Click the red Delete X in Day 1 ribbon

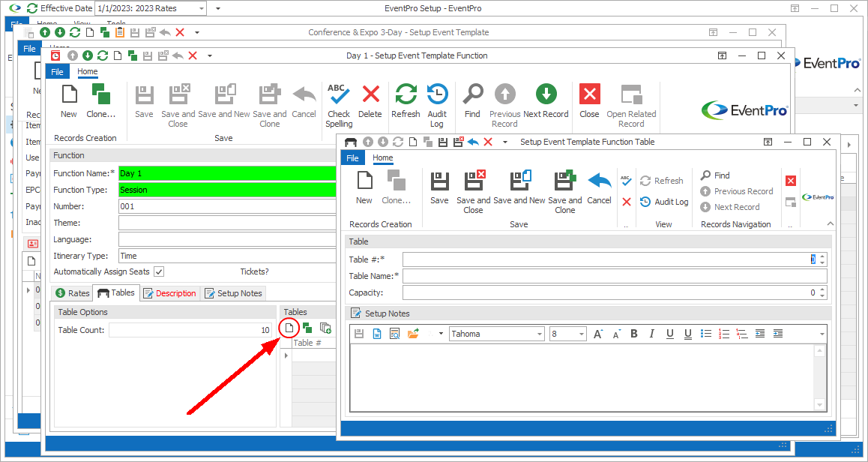[x=370, y=102]
